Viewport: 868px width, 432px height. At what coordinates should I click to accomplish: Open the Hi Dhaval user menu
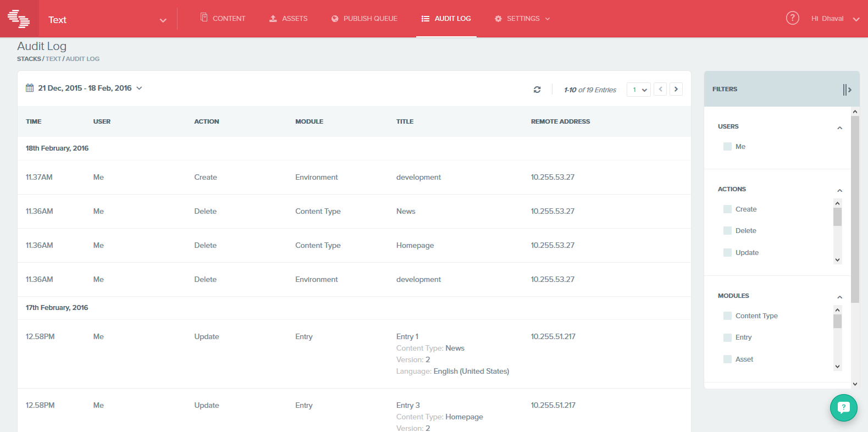point(835,19)
